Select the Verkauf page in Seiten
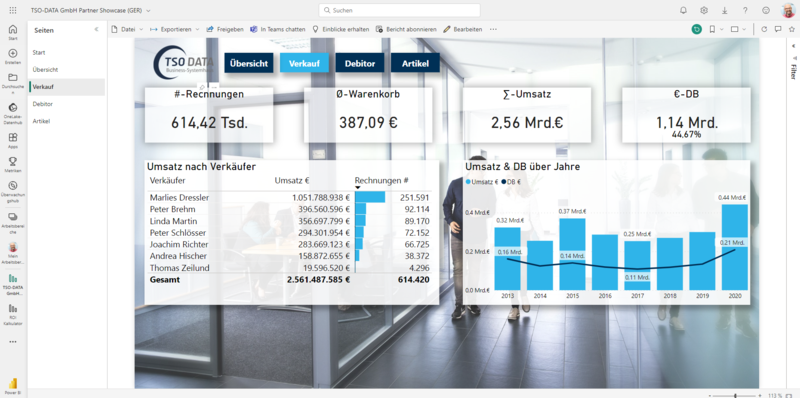Screen dimensions: 800x398 pos(67,87)
